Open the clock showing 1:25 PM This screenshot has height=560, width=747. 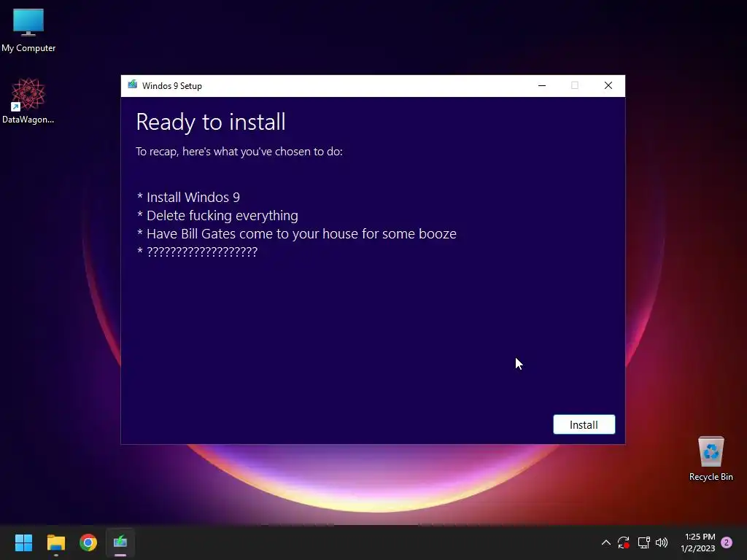point(700,537)
